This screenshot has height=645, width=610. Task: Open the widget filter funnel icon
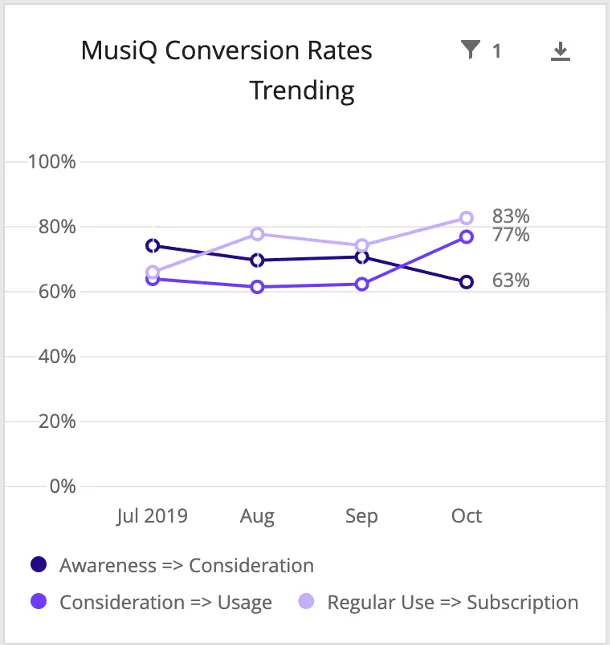click(x=470, y=50)
